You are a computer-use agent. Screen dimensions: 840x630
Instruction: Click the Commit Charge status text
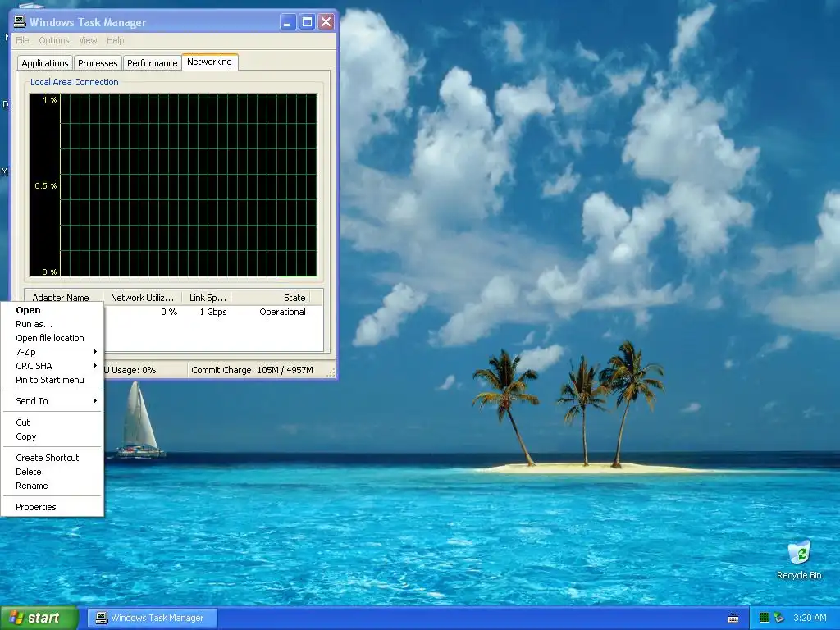[252, 370]
